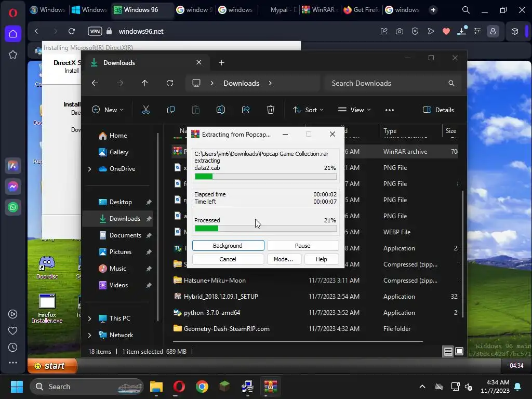Add a new File Explorer tab
Image resolution: width=532 pixels, height=399 pixels.
(x=221, y=63)
